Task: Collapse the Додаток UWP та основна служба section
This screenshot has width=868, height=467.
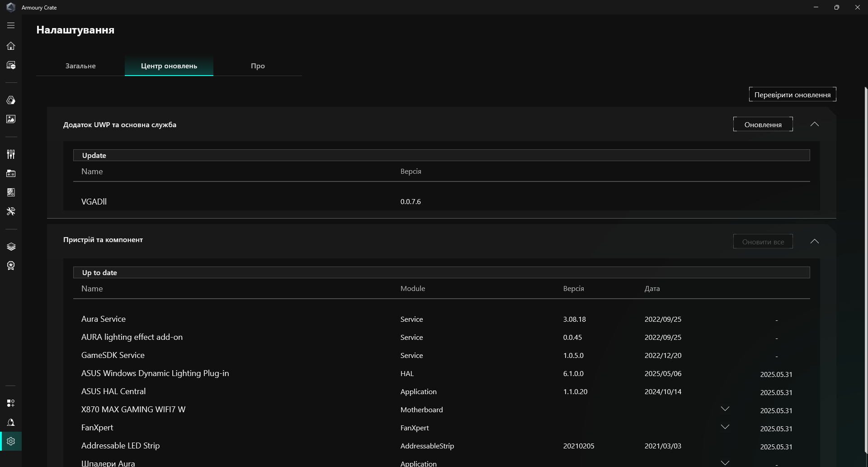Action: [815, 124]
